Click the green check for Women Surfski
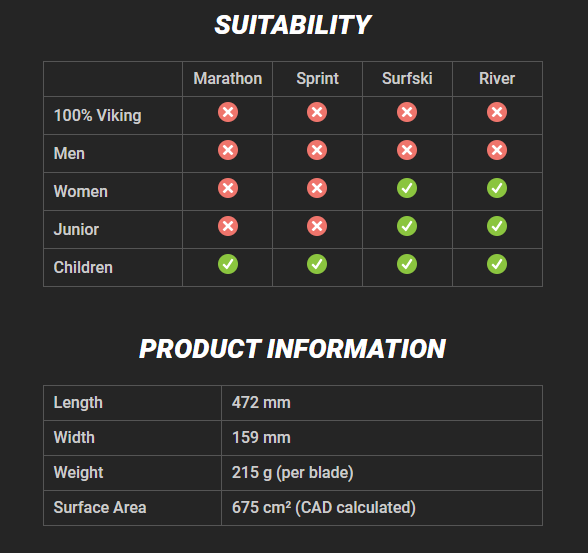The image size is (588, 553). click(407, 188)
